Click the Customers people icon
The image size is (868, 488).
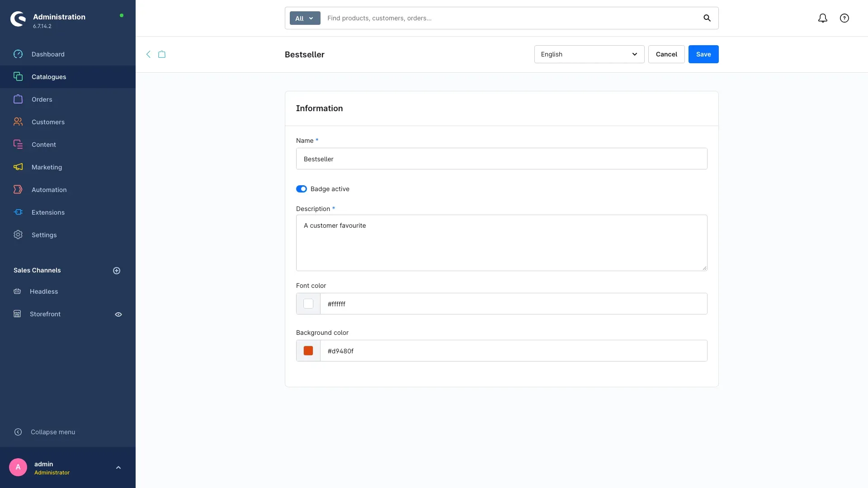click(x=18, y=122)
